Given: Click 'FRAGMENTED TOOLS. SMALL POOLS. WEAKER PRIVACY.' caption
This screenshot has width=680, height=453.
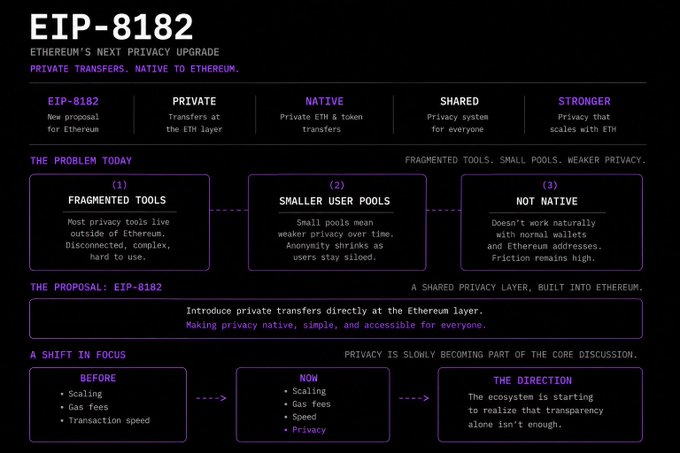Looking at the screenshot, I should pyautogui.click(x=525, y=160).
